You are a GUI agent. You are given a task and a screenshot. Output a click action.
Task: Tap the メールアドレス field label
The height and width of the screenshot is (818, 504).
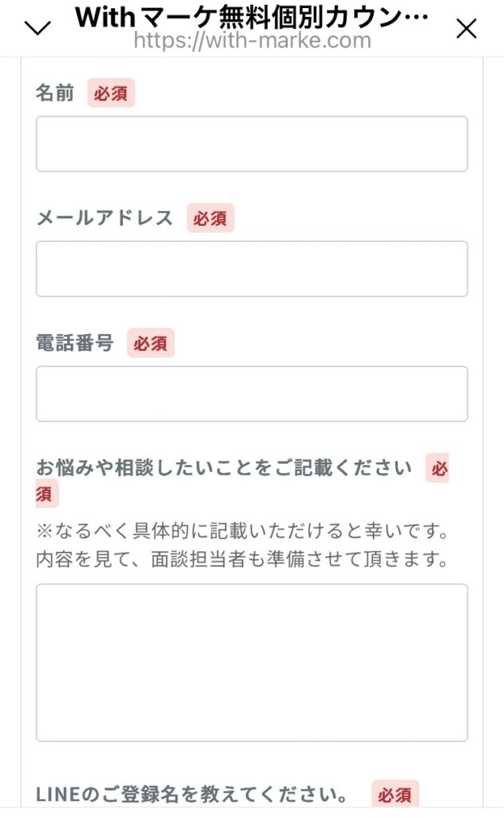pos(105,218)
